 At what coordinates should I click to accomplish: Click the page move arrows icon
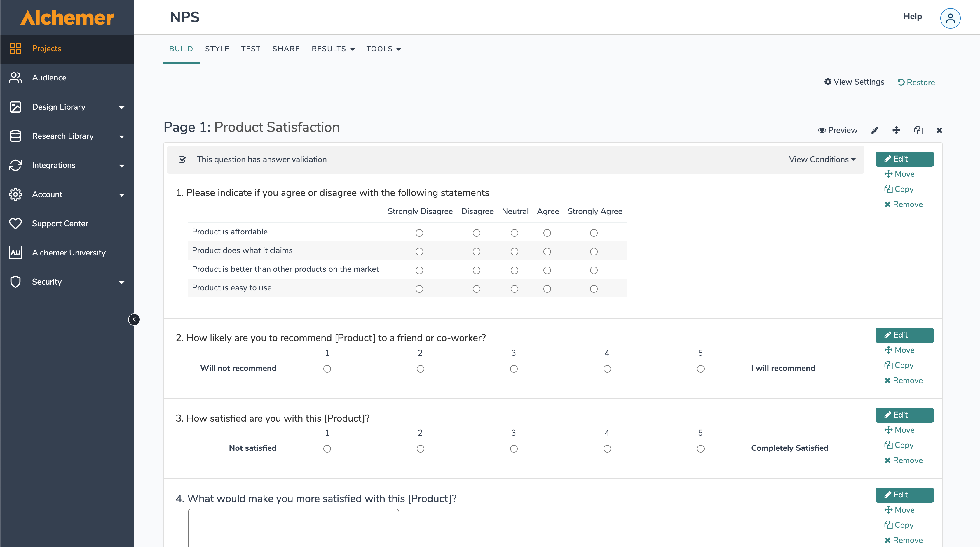click(896, 130)
